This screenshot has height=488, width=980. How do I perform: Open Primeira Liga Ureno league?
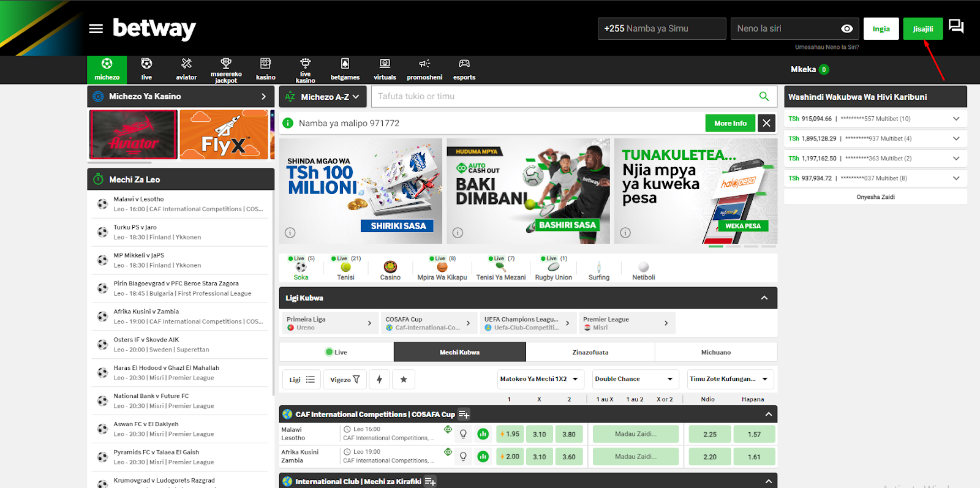click(330, 323)
